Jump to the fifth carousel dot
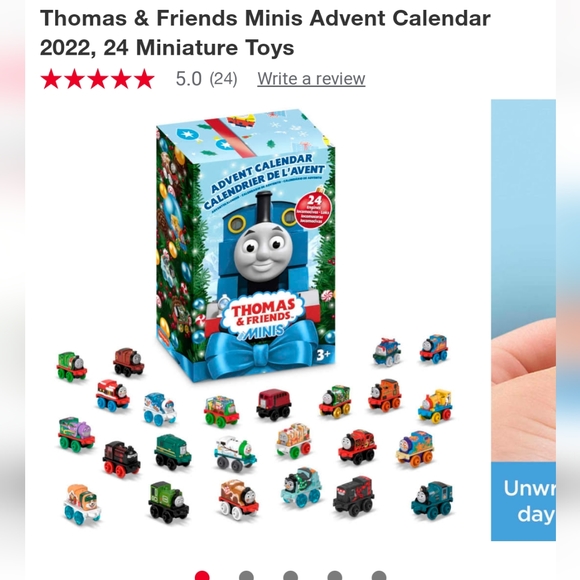The width and height of the screenshot is (580, 580). coord(379,576)
